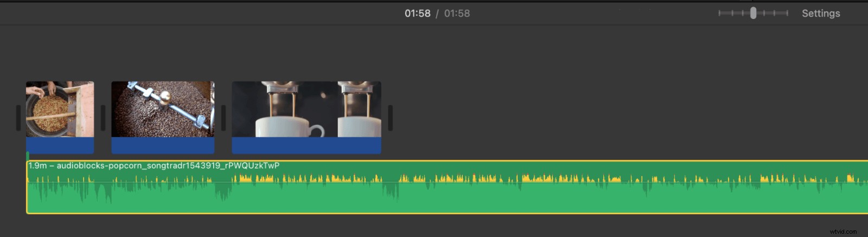The height and width of the screenshot is (237, 868).
Task: Select the espresso cups clip thumbnail
Action: [307, 109]
